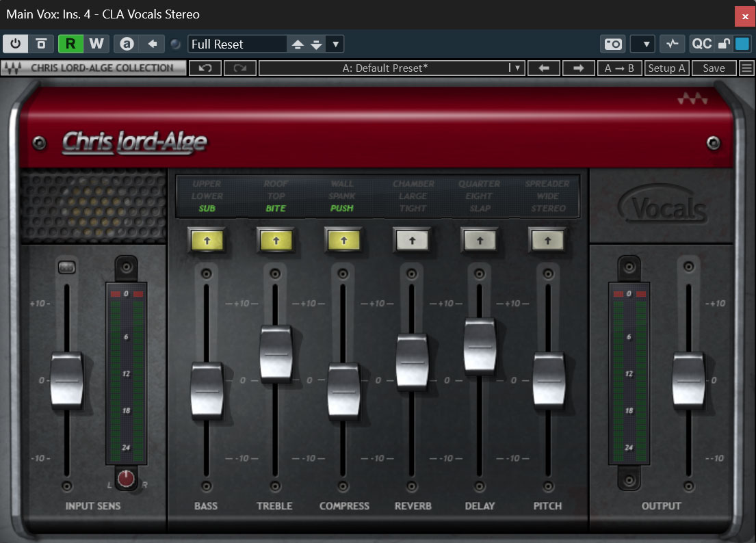The image size is (756, 543).
Task: Open the A: Default Preset dropdown
Action: point(517,68)
